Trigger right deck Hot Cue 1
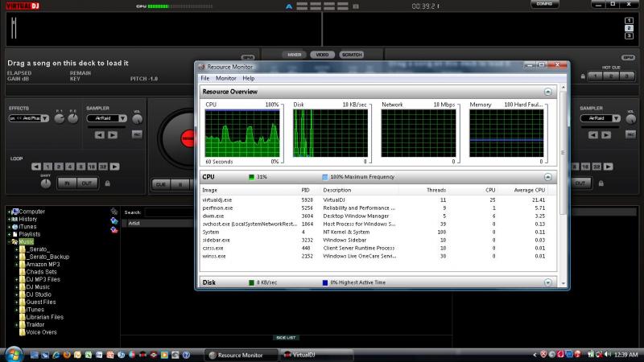The width and height of the screenshot is (644, 362). pos(596,76)
